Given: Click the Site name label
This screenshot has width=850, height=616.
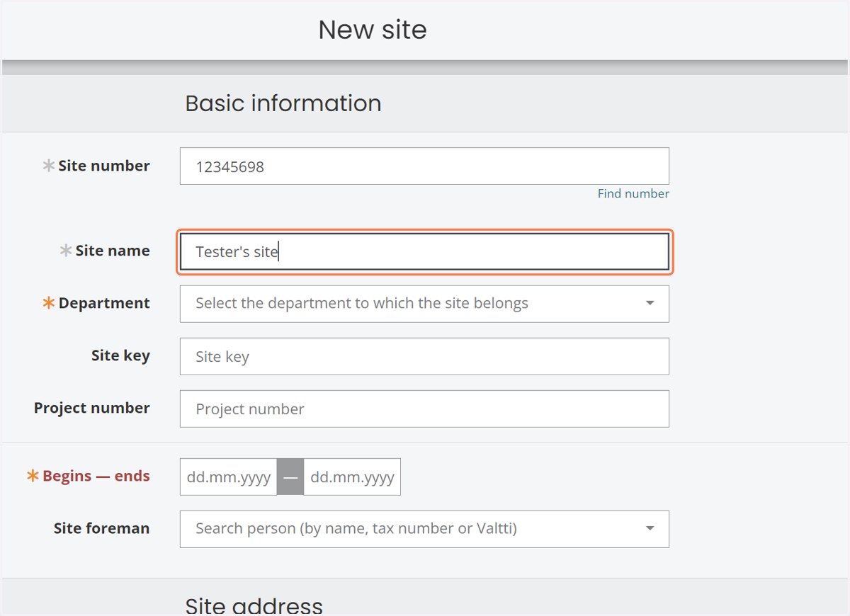Looking at the screenshot, I should click(112, 251).
